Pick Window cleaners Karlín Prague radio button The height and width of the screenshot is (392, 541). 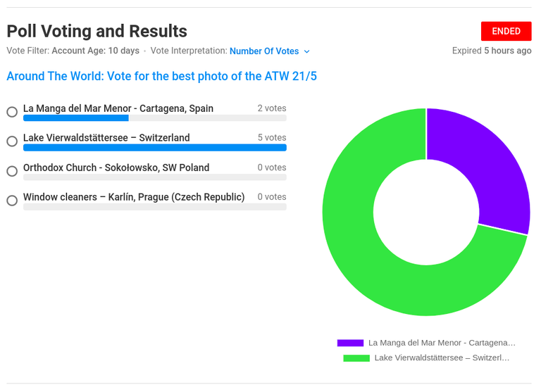(12, 201)
